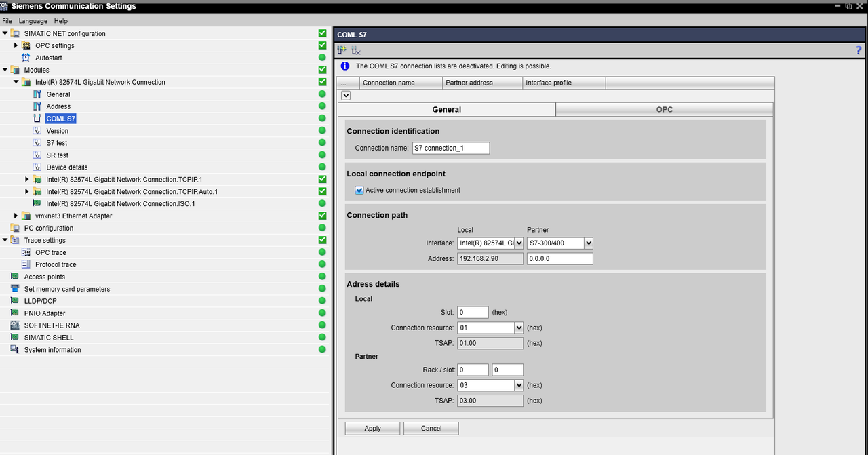The image size is (868, 455).
Task: Click the connection list row dropdown arrow
Action: coord(346,96)
